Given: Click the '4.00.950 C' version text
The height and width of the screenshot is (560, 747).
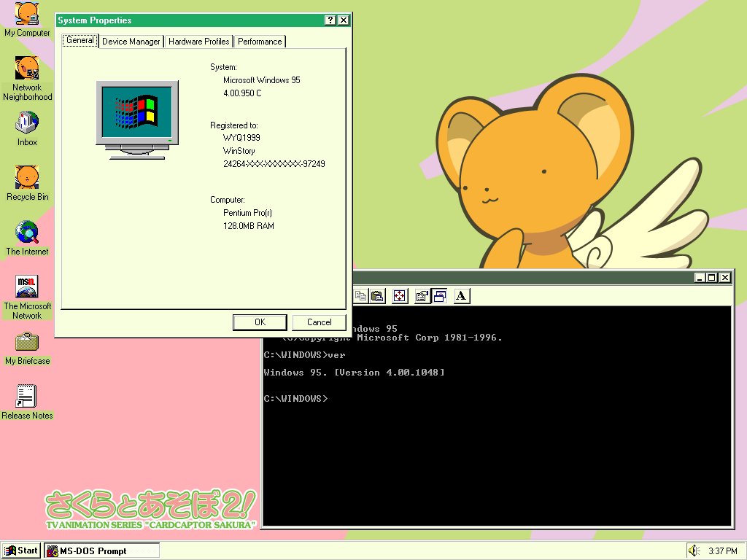Looking at the screenshot, I should coord(242,93).
